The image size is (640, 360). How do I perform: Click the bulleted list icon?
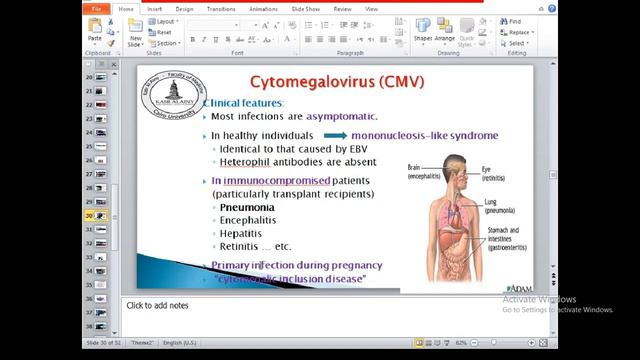(310, 25)
